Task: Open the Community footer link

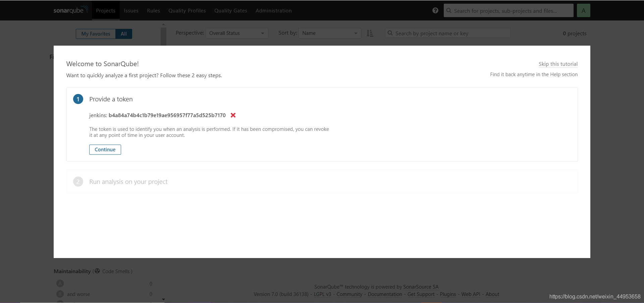Action: pyautogui.click(x=350, y=294)
